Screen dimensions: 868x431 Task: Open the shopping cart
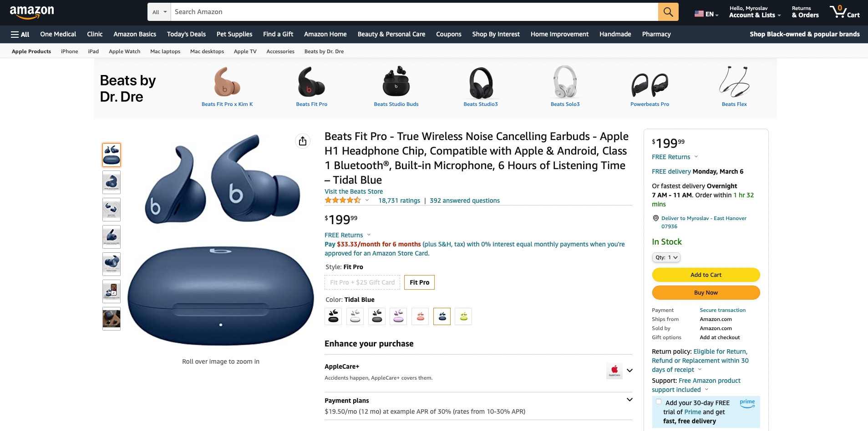(x=844, y=12)
